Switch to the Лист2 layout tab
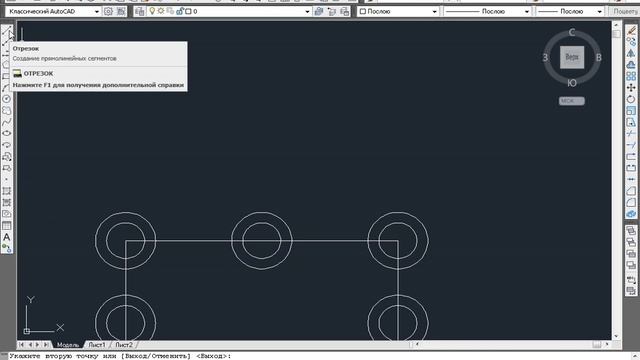Screen dimensions: 640x360 (x=124, y=345)
